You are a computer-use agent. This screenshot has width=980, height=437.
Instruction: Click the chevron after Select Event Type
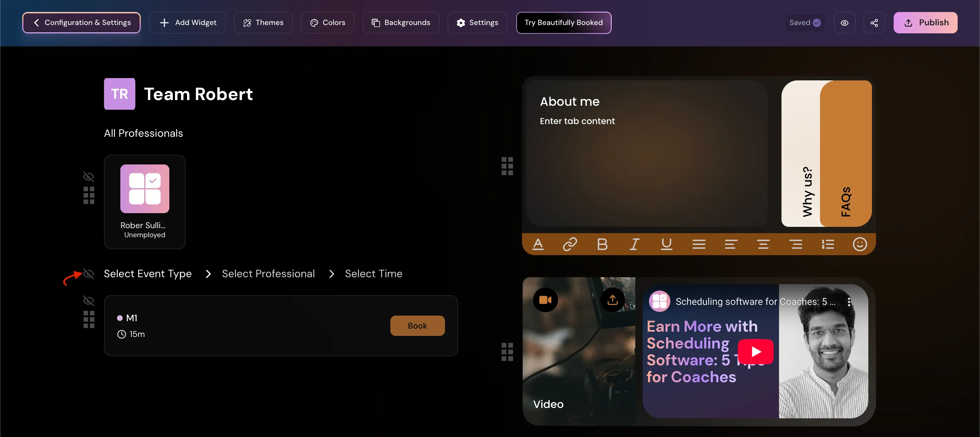pos(208,274)
